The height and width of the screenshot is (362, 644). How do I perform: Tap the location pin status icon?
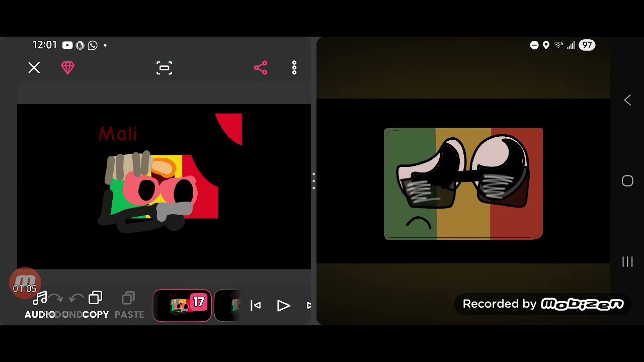(546, 45)
